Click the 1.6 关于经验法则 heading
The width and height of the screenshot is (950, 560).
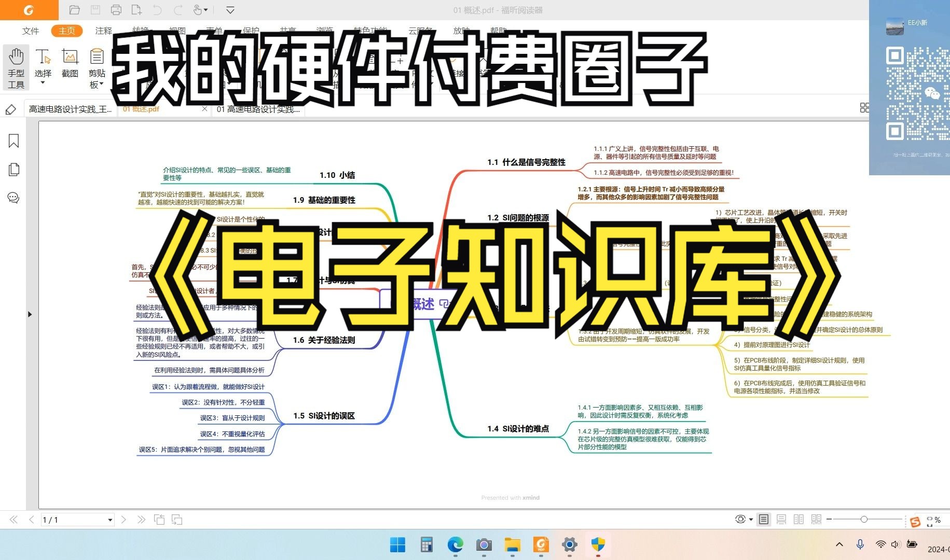(x=324, y=340)
